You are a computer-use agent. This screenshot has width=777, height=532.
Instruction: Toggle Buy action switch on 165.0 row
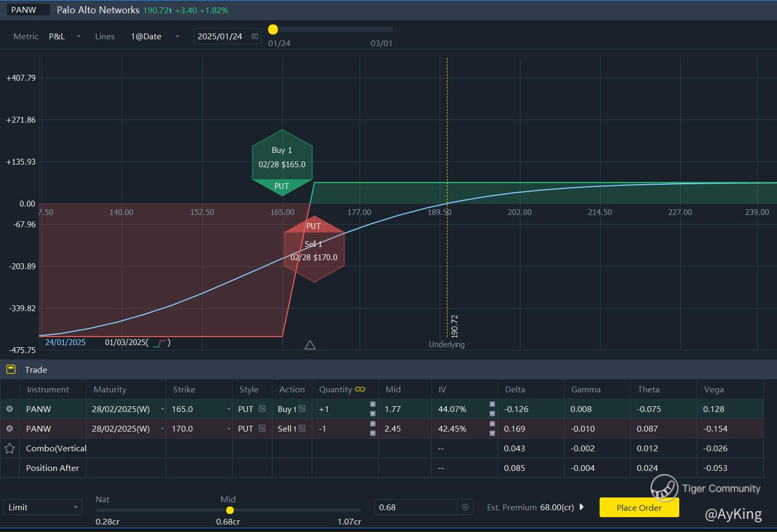302,409
